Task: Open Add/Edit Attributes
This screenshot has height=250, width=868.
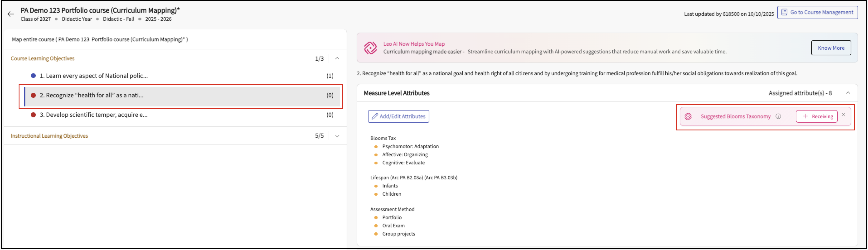Action: click(398, 116)
